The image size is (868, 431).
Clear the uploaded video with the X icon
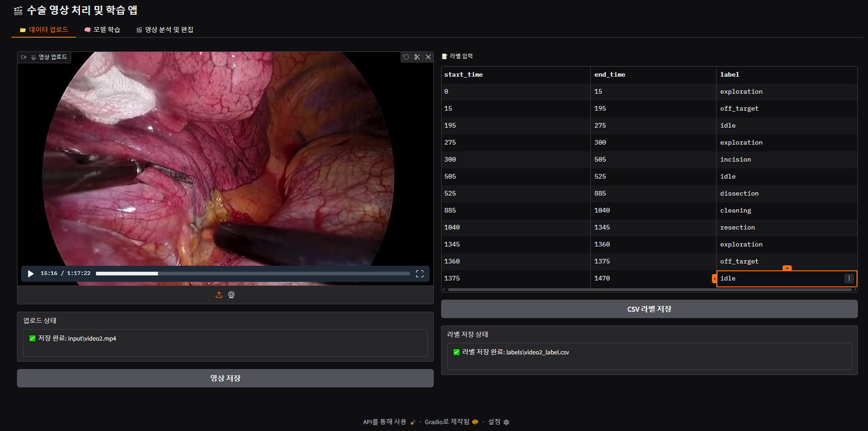pos(428,57)
